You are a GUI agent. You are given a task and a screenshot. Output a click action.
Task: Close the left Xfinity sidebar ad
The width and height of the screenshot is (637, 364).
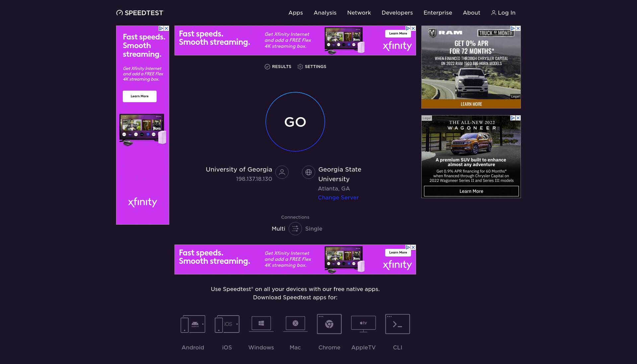coord(167,29)
